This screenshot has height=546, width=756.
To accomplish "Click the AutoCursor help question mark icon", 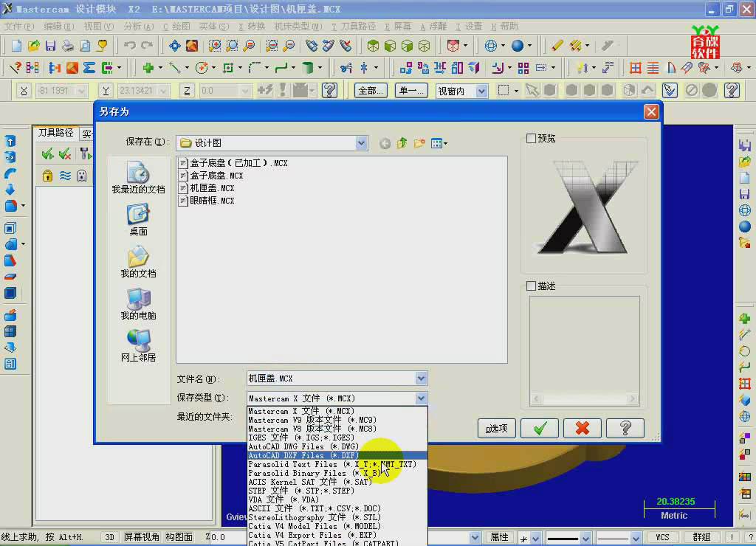I will pyautogui.click(x=330, y=90).
